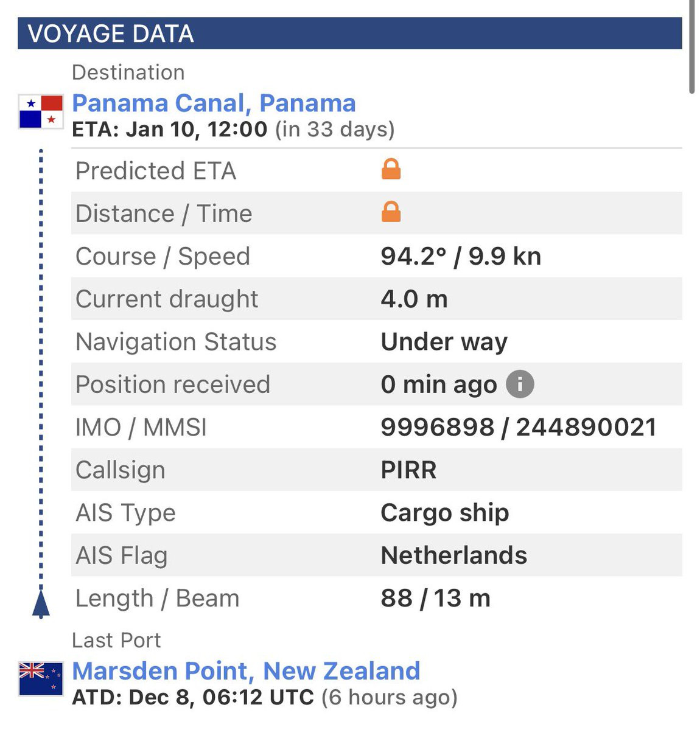Click the Current draught 4.0 m value
The image size is (700, 730).
414,299
